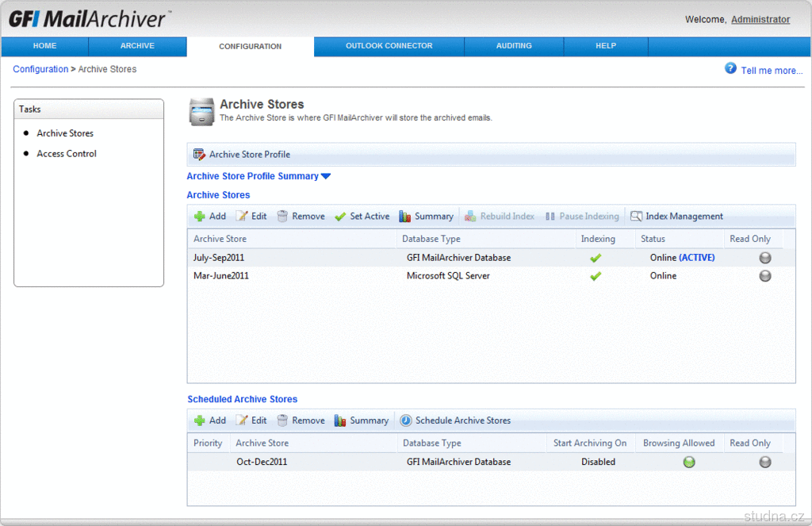The width and height of the screenshot is (812, 526).
Task: Toggle Read Only for Oct-Dec2011 store
Action: (765, 462)
